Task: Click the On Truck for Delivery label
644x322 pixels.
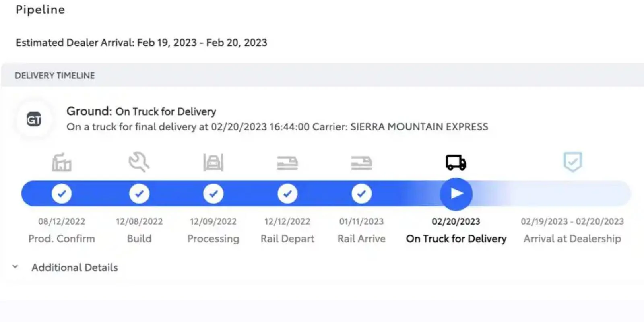Action: pos(456,239)
